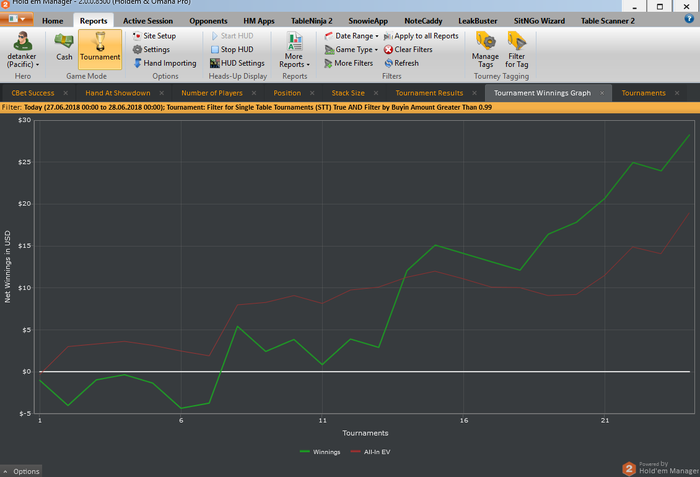Open HUD Settings
The height and width of the screenshot is (477, 700).
[x=238, y=63]
